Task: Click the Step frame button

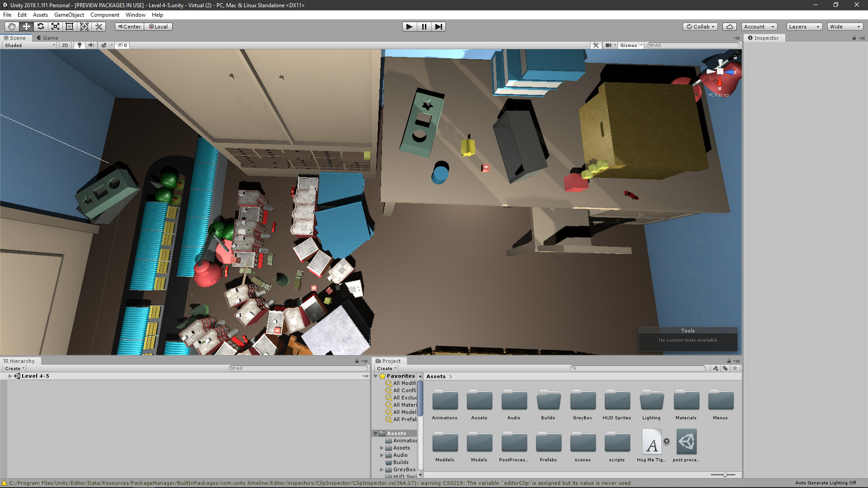Action: click(439, 27)
